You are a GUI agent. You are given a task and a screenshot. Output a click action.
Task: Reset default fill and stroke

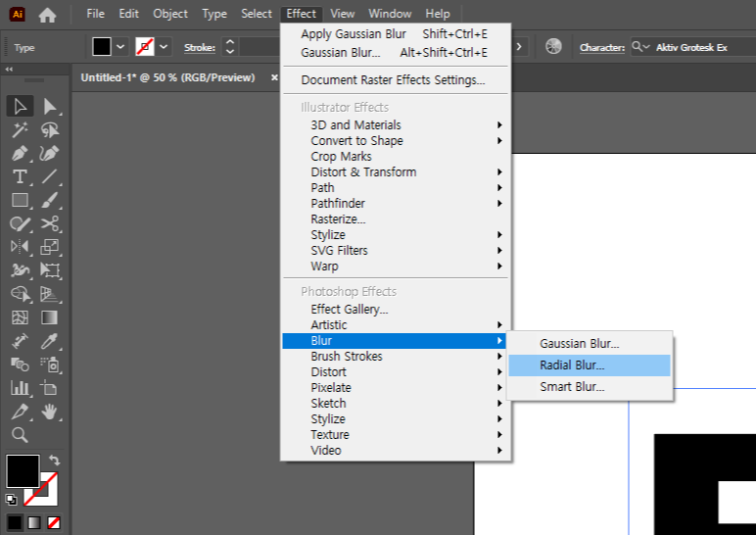tap(11, 500)
